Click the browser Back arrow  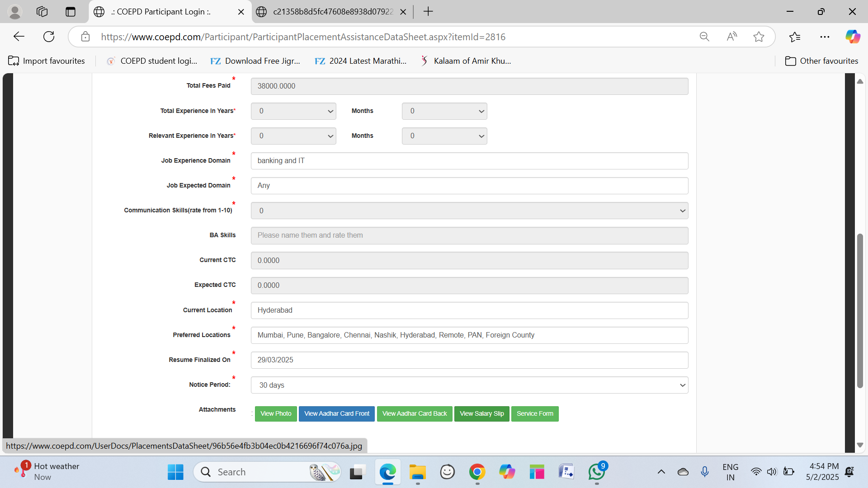pyautogui.click(x=19, y=37)
